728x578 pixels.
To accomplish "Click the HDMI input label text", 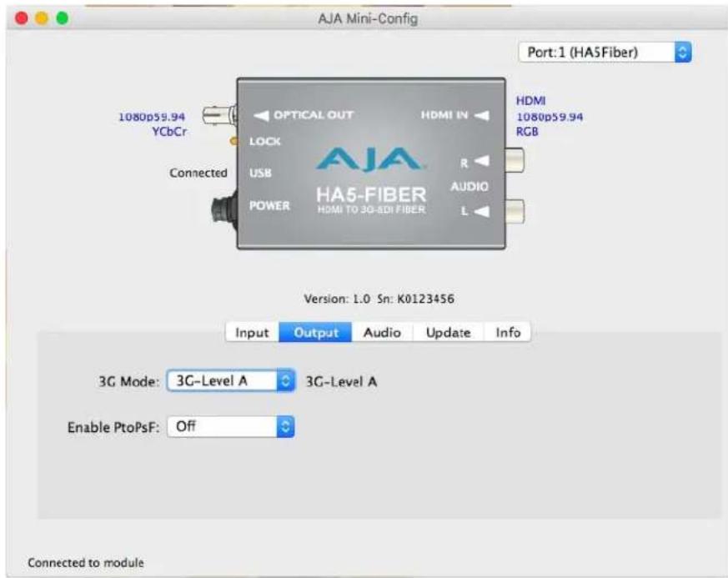I will tap(530, 100).
